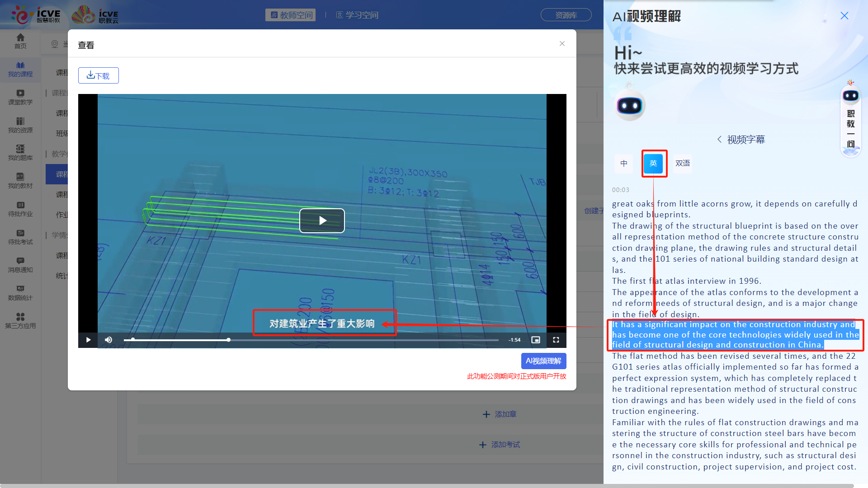Select the 中 Chinese subtitle option
Screen dimensions: 868x488
[x=623, y=163]
